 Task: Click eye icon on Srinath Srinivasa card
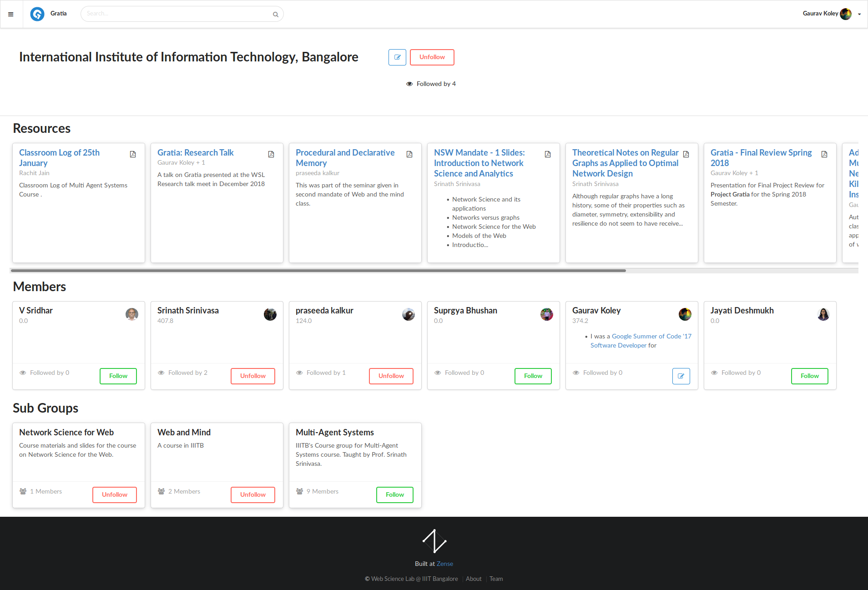coord(161,373)
